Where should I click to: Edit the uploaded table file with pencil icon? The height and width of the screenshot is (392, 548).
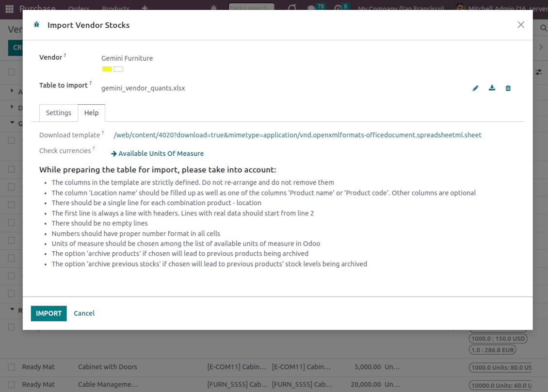coord(475,88)
